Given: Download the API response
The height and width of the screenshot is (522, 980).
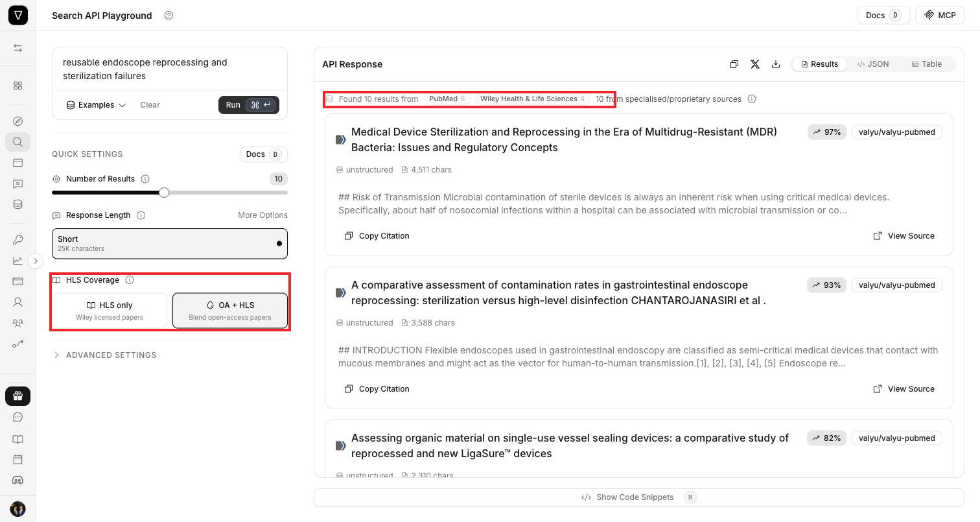Looking at the screenshot, I should tap(776, 64).
